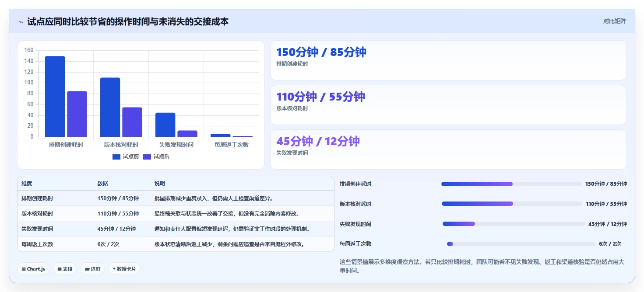Click the 试点前 bar for 失败发现时间
The width and height of the screenshot is (644, 292).
[165, 125]
